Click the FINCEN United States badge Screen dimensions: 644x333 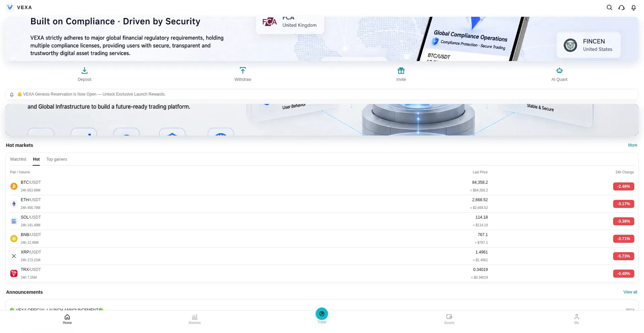(589, 45)
